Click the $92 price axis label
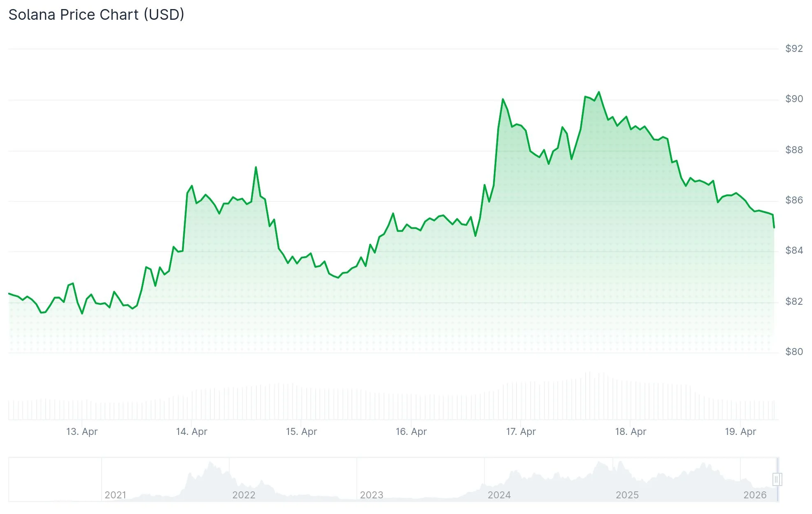812x514 pixels. [x=794, y=49]
